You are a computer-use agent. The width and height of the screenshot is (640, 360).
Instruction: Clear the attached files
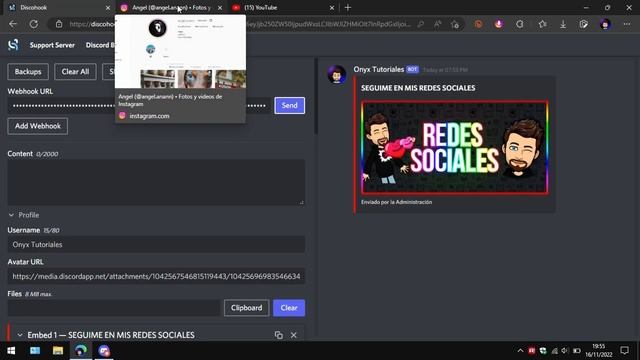tap(289, 308)
